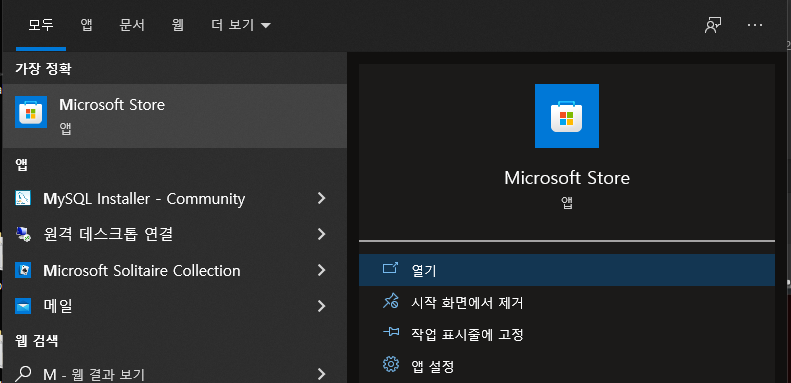
Task: Click the pin icon beside 작업 표시줄에 고정
Action: [390, 333]
